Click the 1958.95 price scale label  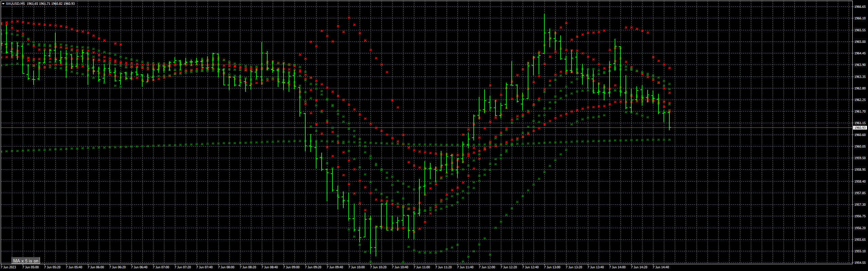[x=860, y=170]
